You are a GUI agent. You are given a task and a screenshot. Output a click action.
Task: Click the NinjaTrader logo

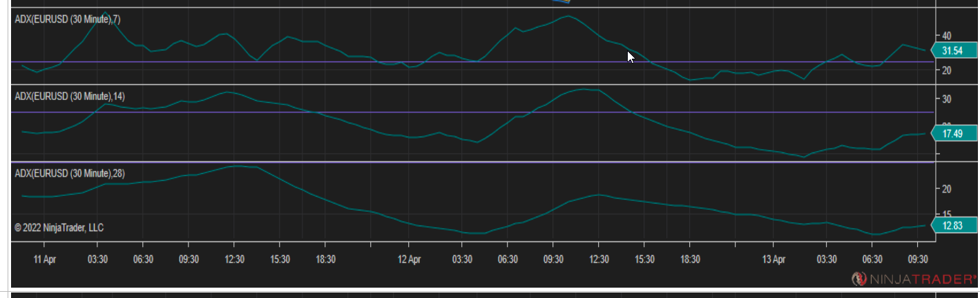coord(914,279)
